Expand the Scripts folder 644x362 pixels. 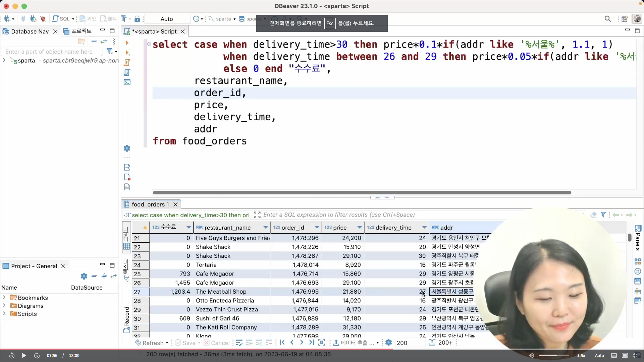point(4,313)
